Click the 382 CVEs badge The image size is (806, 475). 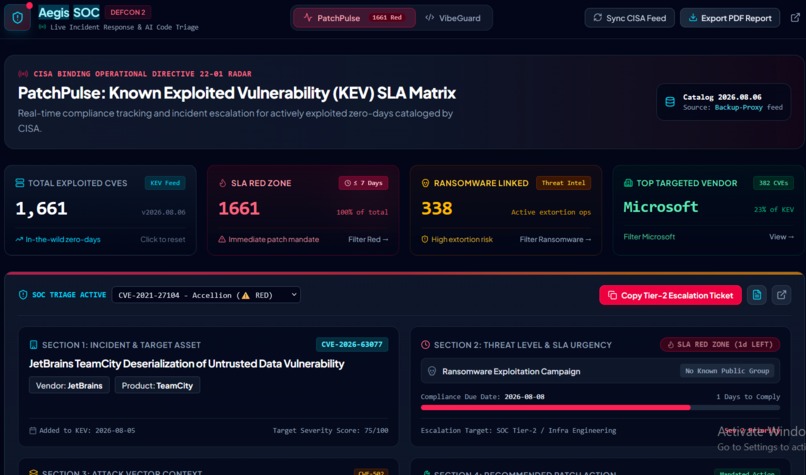[774, 183]
